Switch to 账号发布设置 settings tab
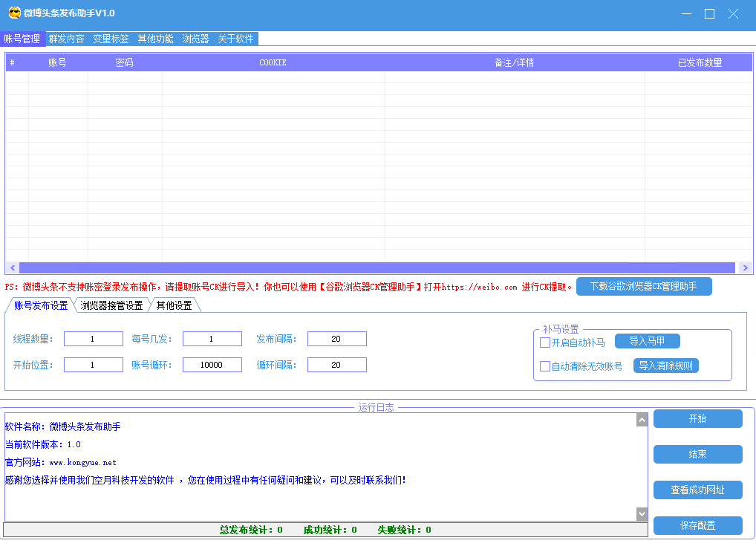756x552 pixels. [x=41, y=305]
